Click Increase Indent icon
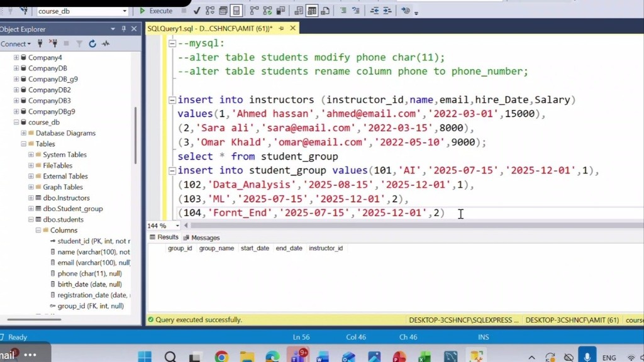This screenshot has height=362, width=644. (387, 11)
